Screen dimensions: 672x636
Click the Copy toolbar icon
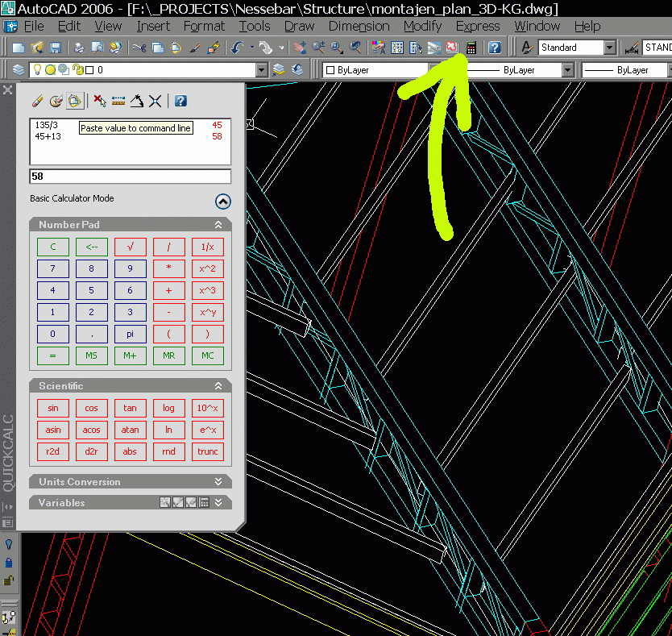pyautogui.click(x=158, y=48)
